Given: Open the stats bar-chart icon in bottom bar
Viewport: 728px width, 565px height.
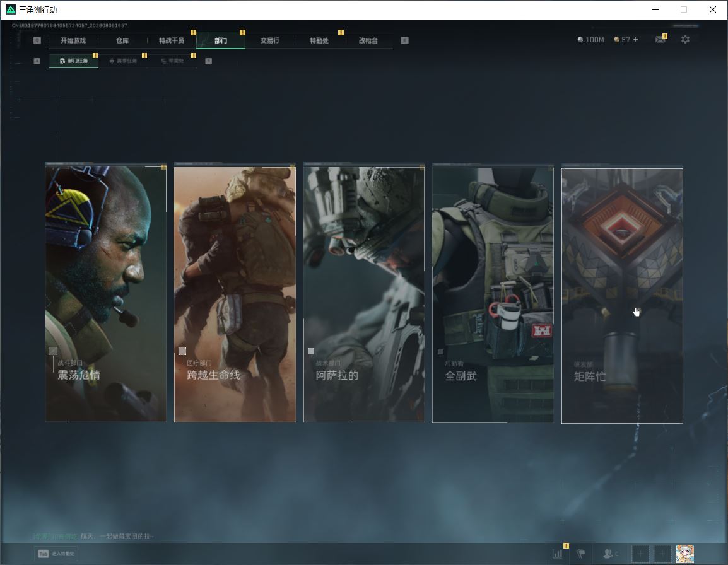Looking at the screenshot, I should [x=557, y=554].
